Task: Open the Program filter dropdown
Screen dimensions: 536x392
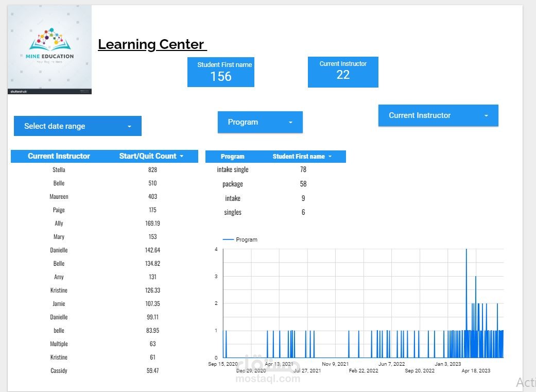Action: pos(260,122)
